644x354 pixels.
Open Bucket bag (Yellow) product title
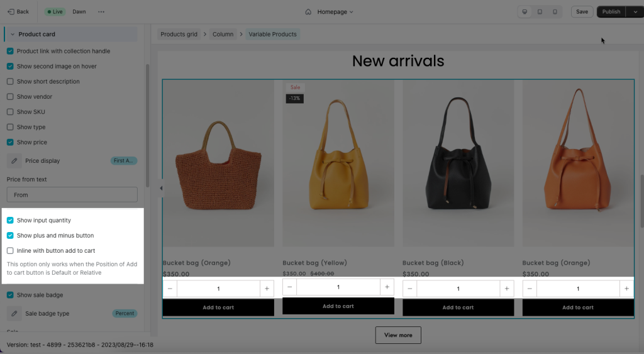[x=314, y=262]
